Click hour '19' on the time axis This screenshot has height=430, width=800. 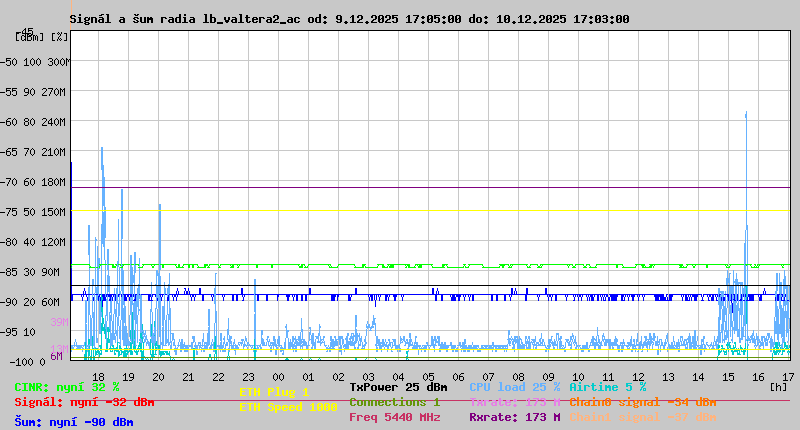pos(129,377)
